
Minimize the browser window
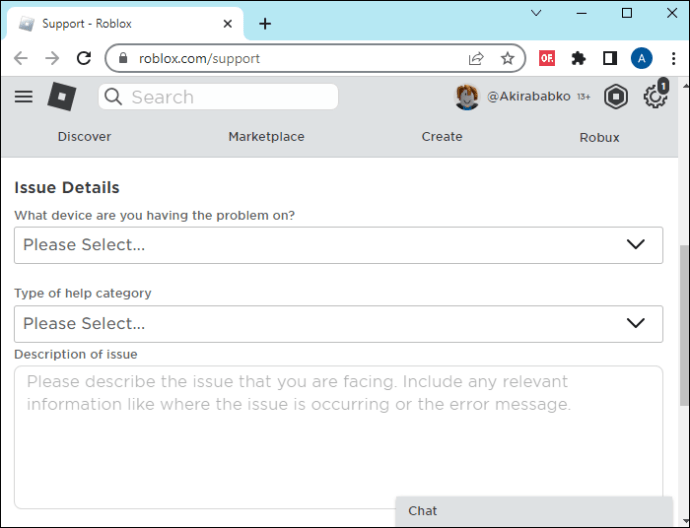click(581, 13)
